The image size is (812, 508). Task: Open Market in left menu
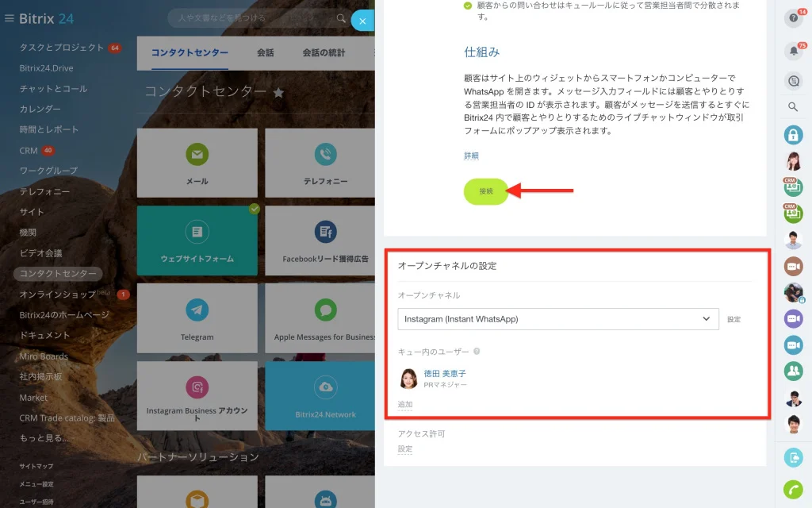click(33, 398)
